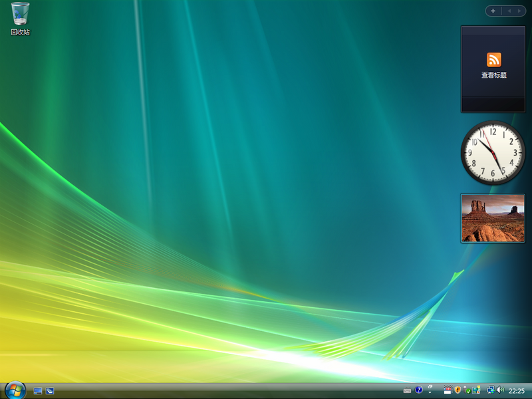This screenshot has width=532, height=399.
Task: Click the sidebar previous page arrow
Action: [x=509, y=11]
